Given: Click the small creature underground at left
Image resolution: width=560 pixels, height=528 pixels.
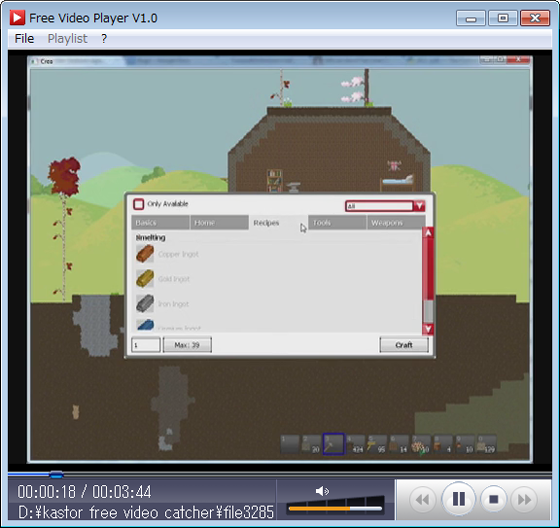Looking at the screenshot, I should coord(76,412).
